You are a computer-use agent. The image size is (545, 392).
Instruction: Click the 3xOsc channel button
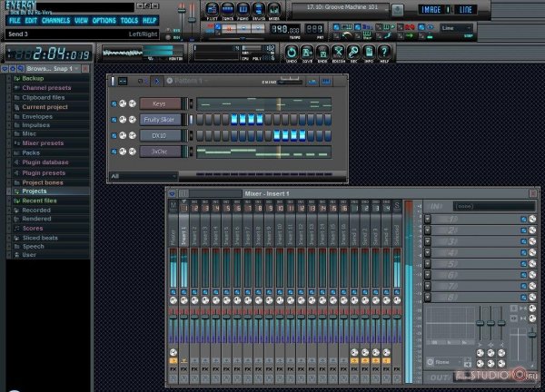click(160, 152)
